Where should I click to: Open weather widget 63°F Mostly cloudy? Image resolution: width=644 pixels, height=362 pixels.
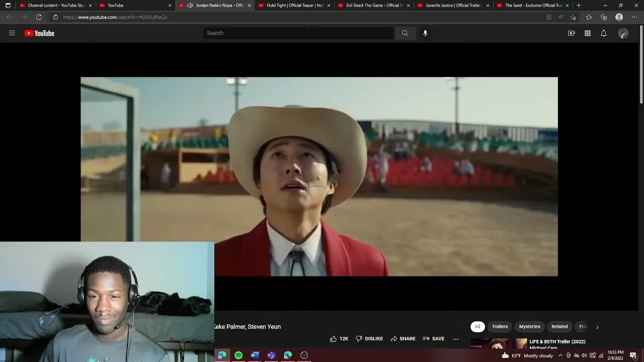click(527, 355)
